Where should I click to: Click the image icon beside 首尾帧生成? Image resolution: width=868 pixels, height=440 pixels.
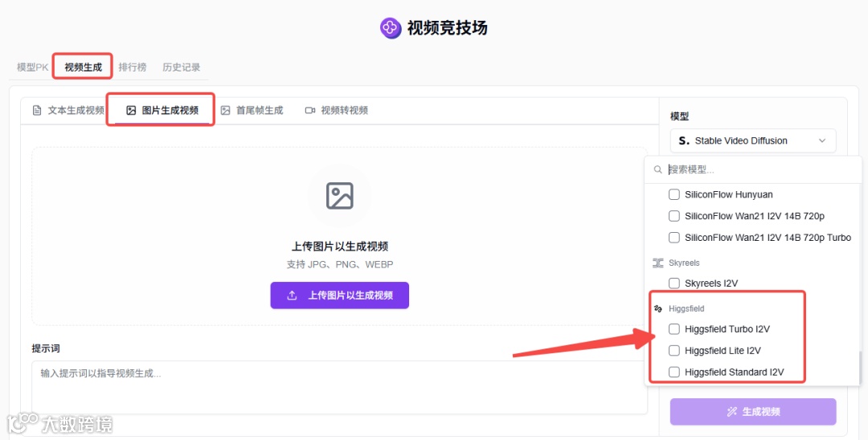[225, 111]
